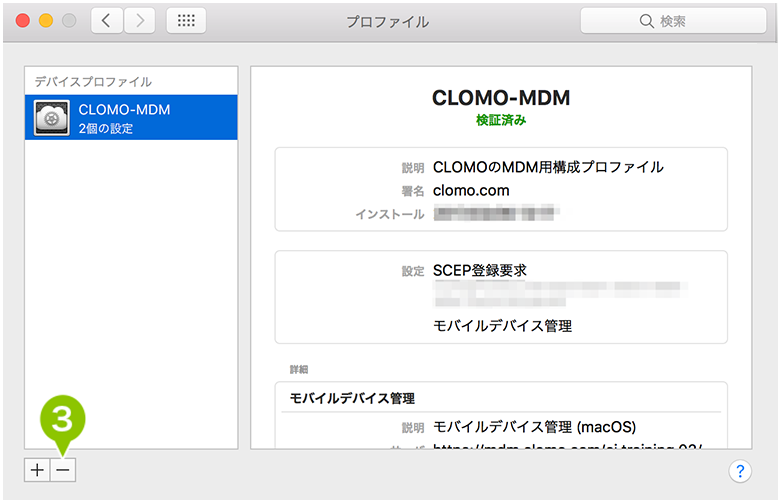Click モバイルデバイス管理 in the 設定 box
Viewport: 778px width, 500px height.
click(502, 326)
